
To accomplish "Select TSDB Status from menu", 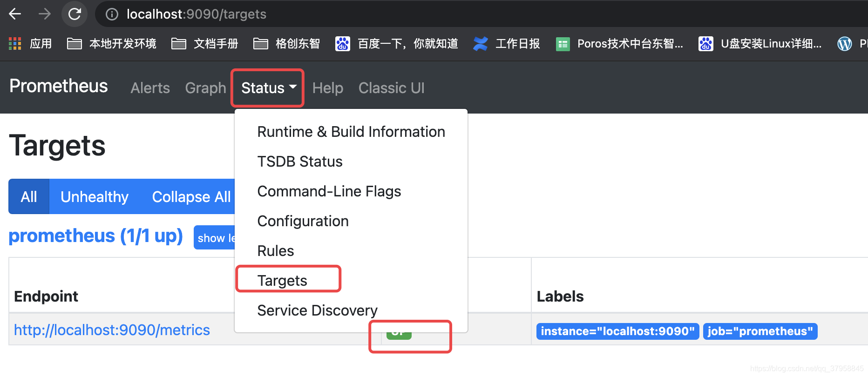I will click(x=351, y=162).
